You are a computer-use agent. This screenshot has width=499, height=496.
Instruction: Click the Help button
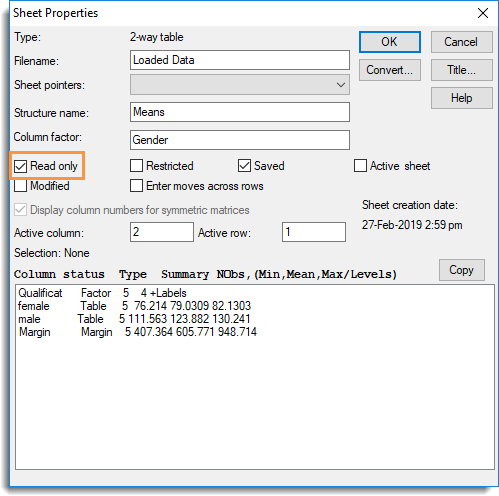(461, 98)
